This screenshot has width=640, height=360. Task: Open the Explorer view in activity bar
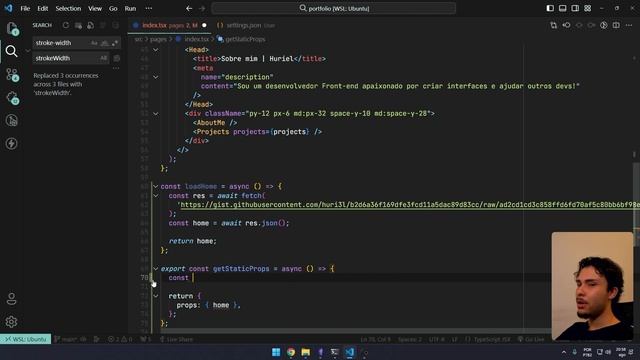point(11,28)
